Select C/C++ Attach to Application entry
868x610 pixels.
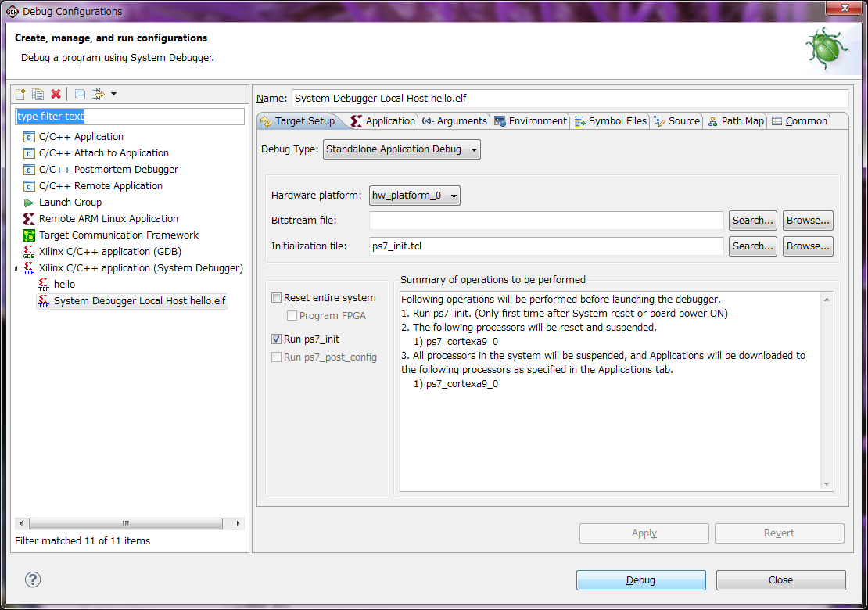click(x=103, y=153)
